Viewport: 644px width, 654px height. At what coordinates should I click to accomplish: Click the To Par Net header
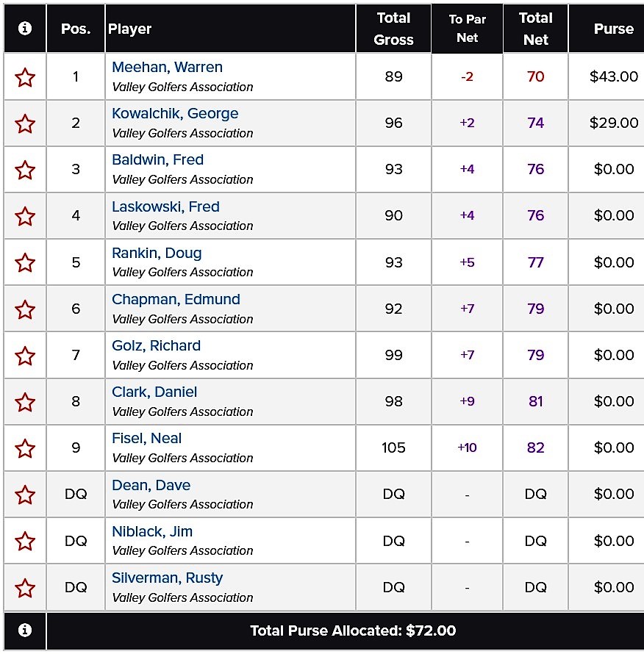[x=467, y=29]
